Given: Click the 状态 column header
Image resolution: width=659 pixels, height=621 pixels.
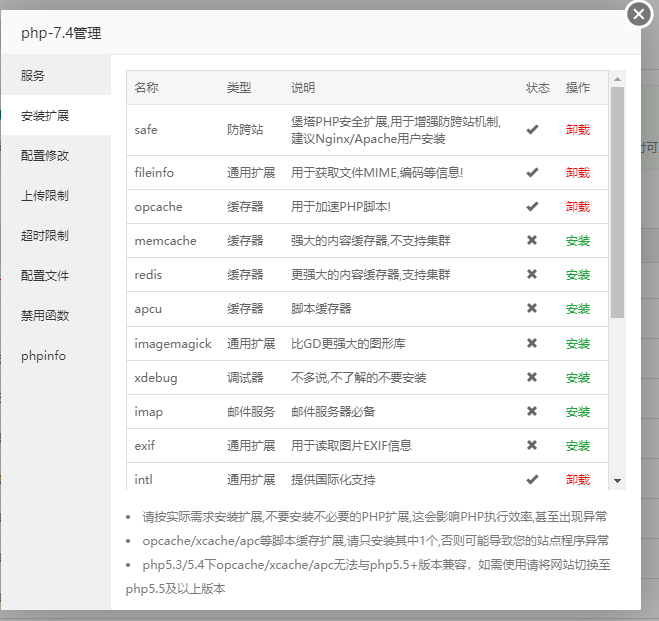Looking at the screenshot, I should pyautogui.click(x=538, y=87).
